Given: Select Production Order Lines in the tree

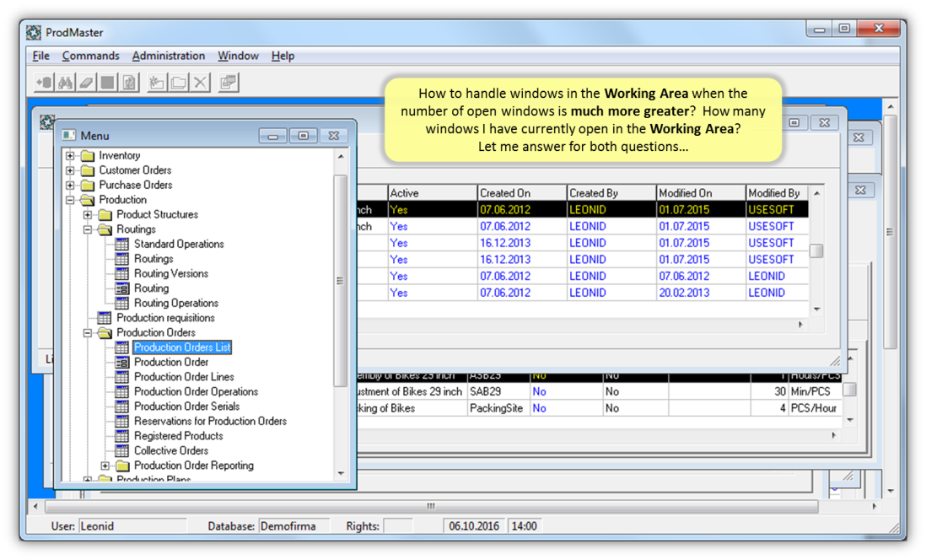Looking at the screenshot, I should click(184, 377).
